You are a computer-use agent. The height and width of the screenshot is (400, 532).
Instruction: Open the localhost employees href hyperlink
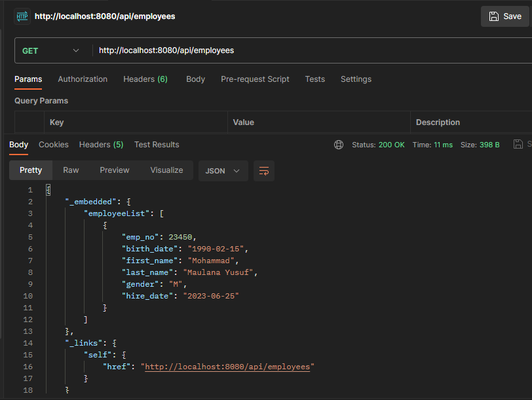pos(228,366)
